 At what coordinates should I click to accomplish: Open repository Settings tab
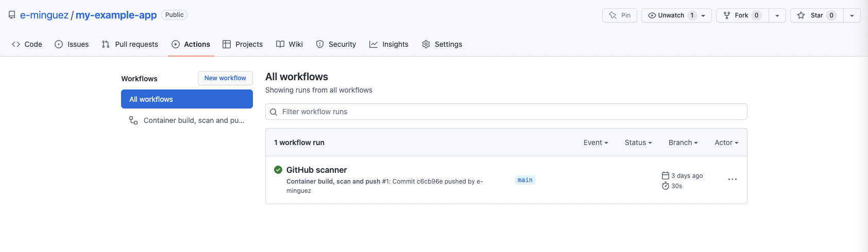click(442, 44)
